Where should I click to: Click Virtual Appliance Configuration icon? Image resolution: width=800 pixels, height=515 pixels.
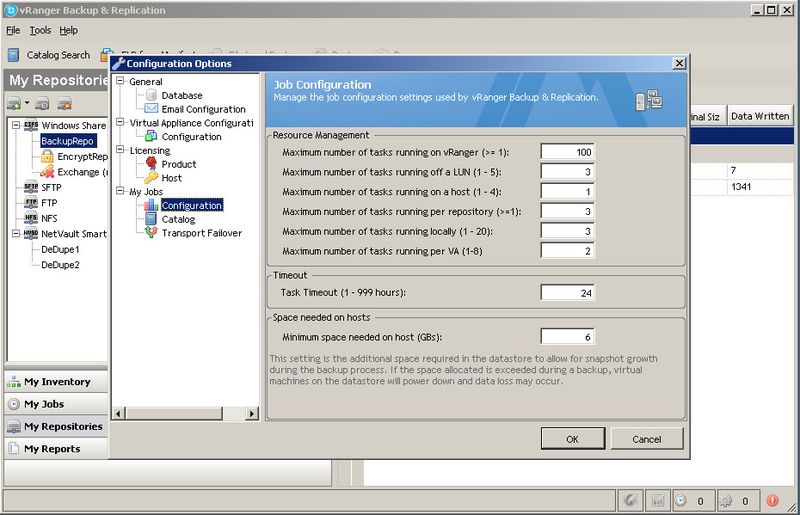pyautogui.click(x=151, y=136)
